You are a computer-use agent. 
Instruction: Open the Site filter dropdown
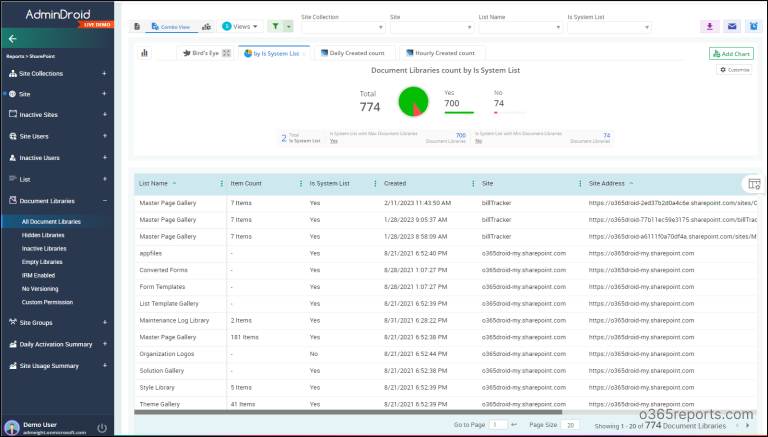[432, 27]
